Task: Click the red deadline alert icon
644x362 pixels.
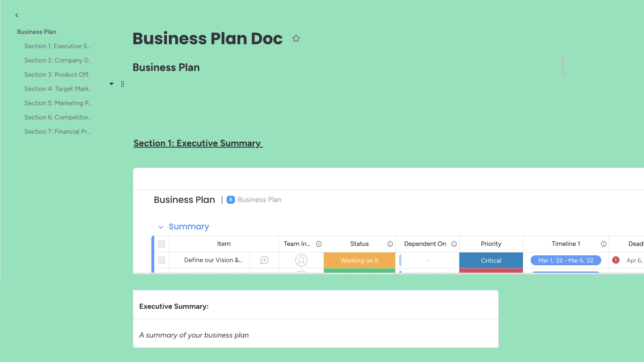Action: pyautogui.click(x=616, y=260)
